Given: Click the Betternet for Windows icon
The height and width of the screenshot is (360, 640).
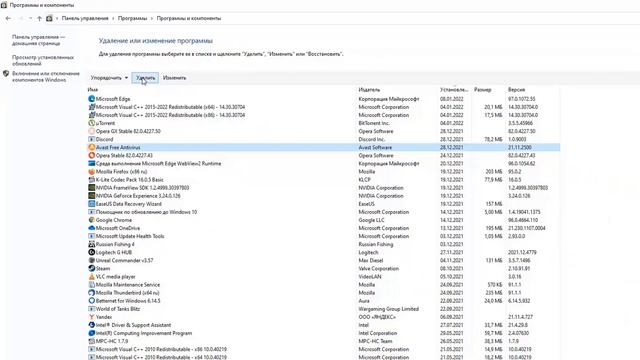Looking at the screenshot, I should click(91, 301).
